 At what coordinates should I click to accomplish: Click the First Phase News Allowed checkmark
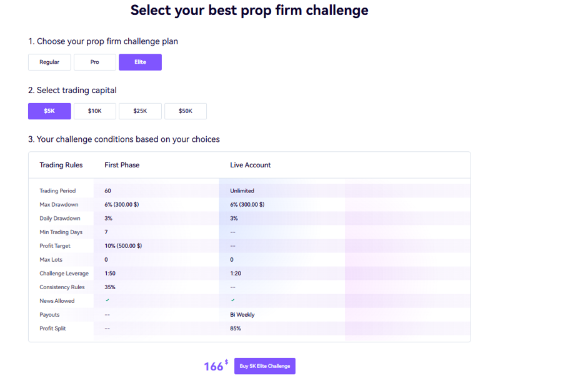click(x=107, y=300)
